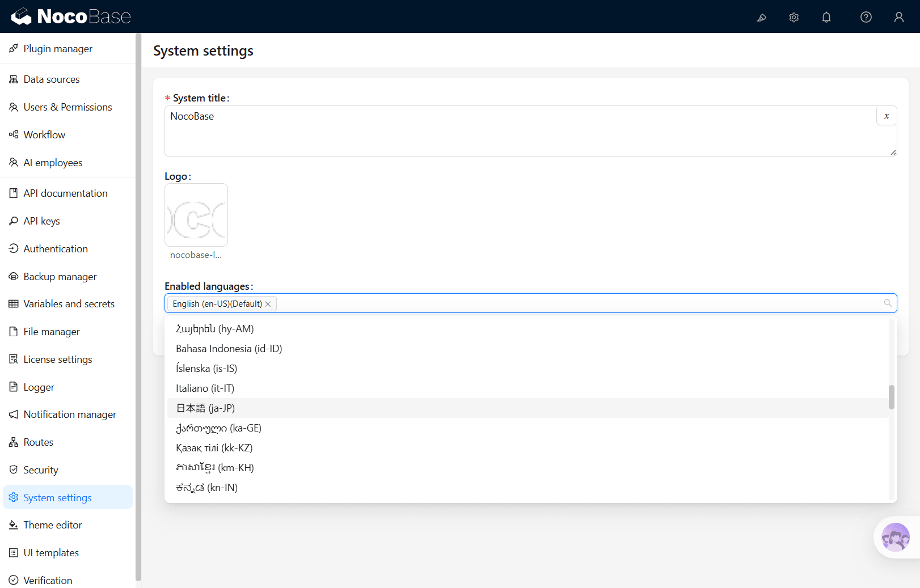
Task: Click the Authentication login icon
Action: (14, 249)
